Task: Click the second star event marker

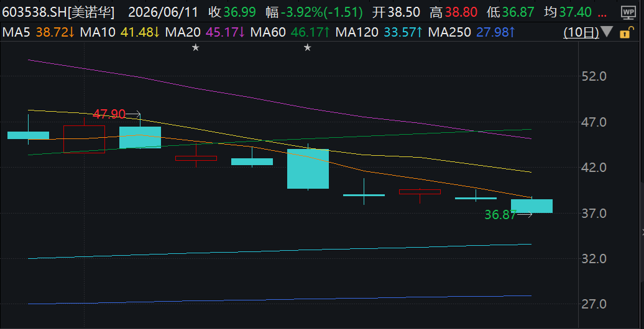Action: click(307, 48)
